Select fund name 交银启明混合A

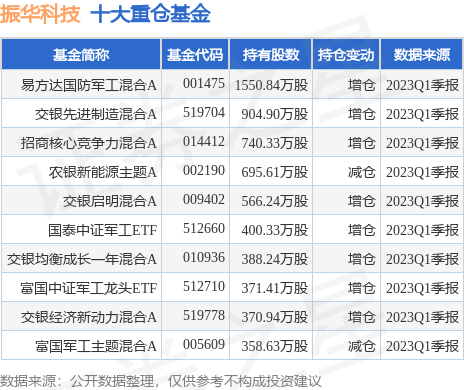tap(110, 201)
